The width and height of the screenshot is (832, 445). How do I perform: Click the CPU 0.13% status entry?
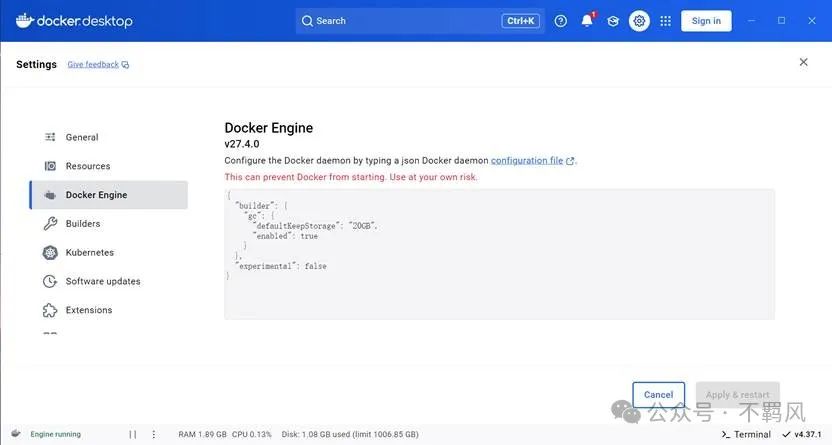(252, 434)
